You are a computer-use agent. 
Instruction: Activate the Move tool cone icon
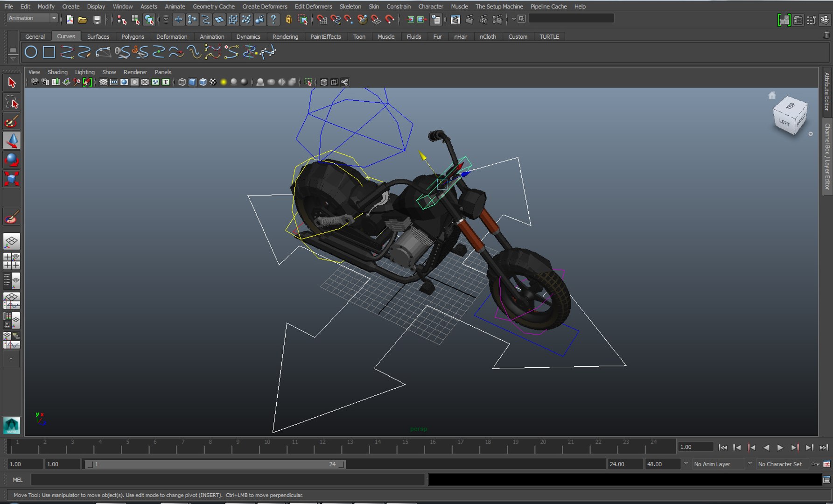click(x=12, y=140)
